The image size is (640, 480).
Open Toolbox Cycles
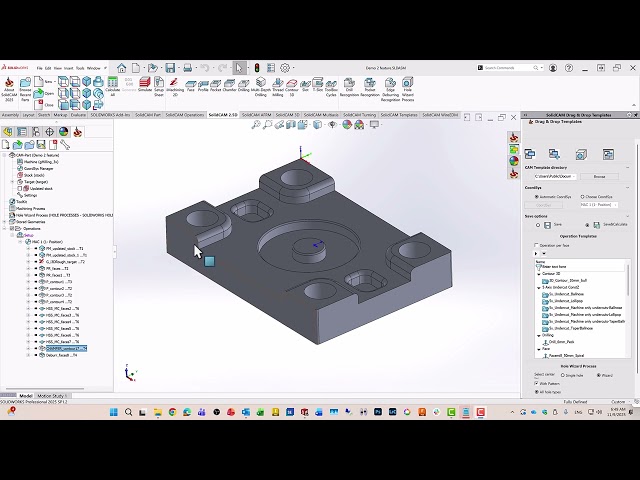tap(331, 87)
